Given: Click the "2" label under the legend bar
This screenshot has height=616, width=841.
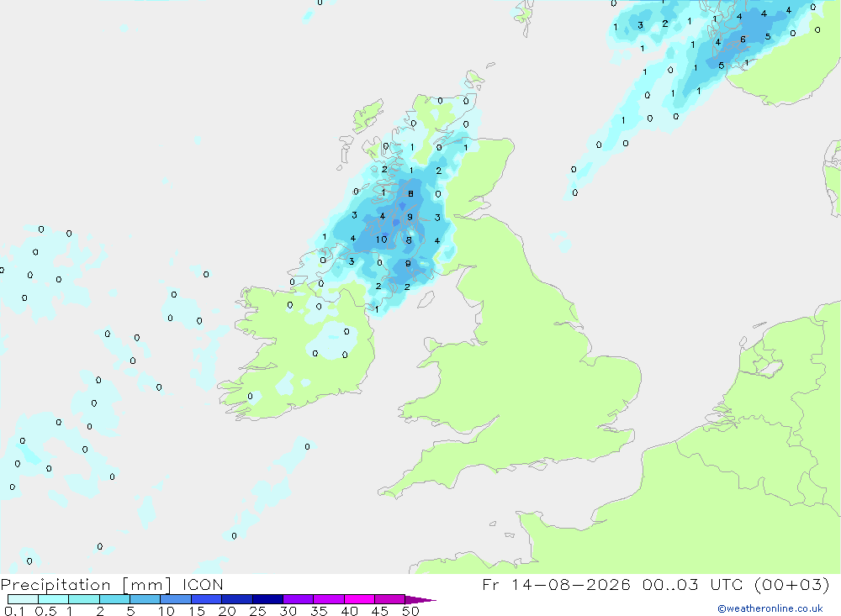Looking at the screenshot, I should click(x=100, y=611).
